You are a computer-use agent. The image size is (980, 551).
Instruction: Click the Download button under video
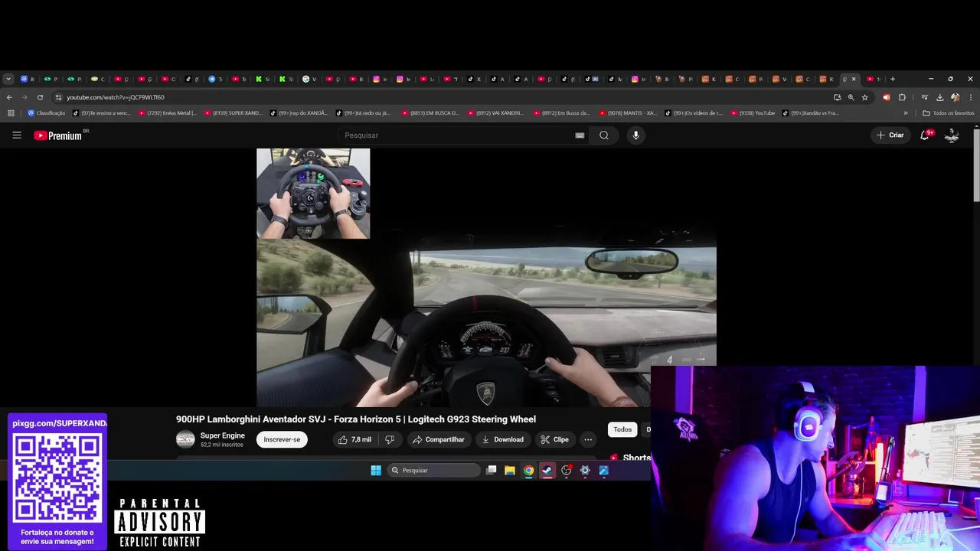(502, 440)
